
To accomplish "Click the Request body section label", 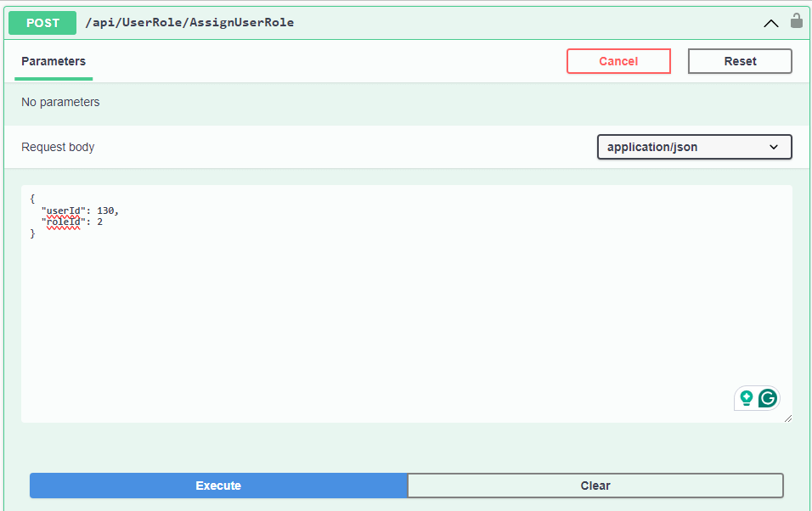I will [57, 147].
